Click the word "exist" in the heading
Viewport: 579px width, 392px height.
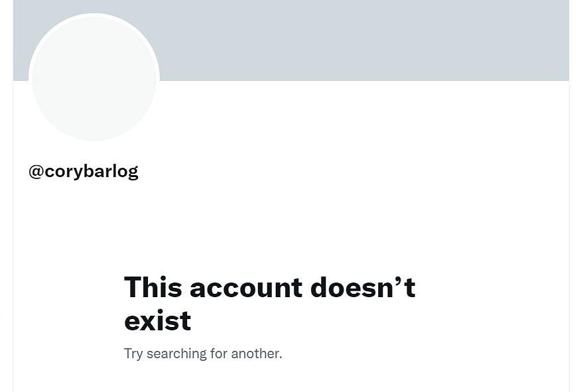click(158, 320)
